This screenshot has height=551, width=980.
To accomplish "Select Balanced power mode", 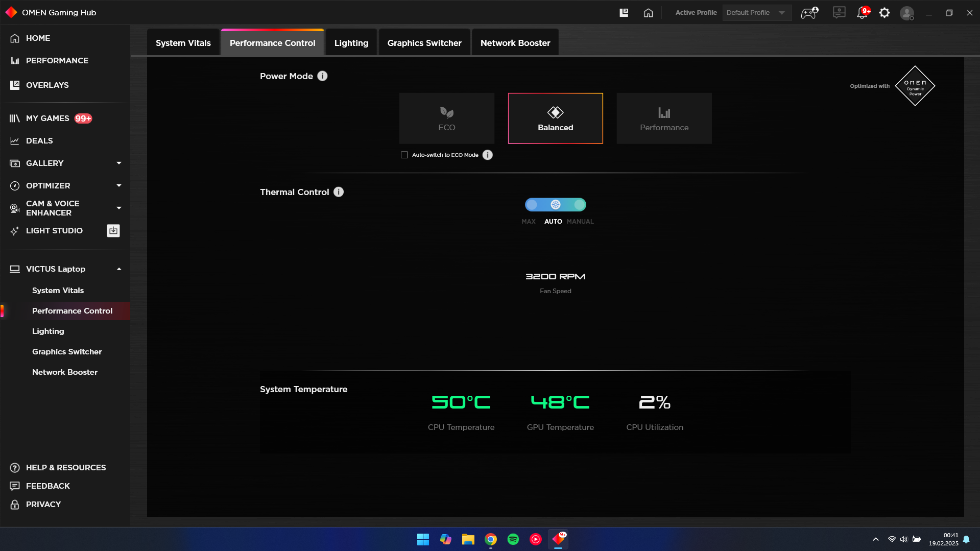I will pos(556,118).
